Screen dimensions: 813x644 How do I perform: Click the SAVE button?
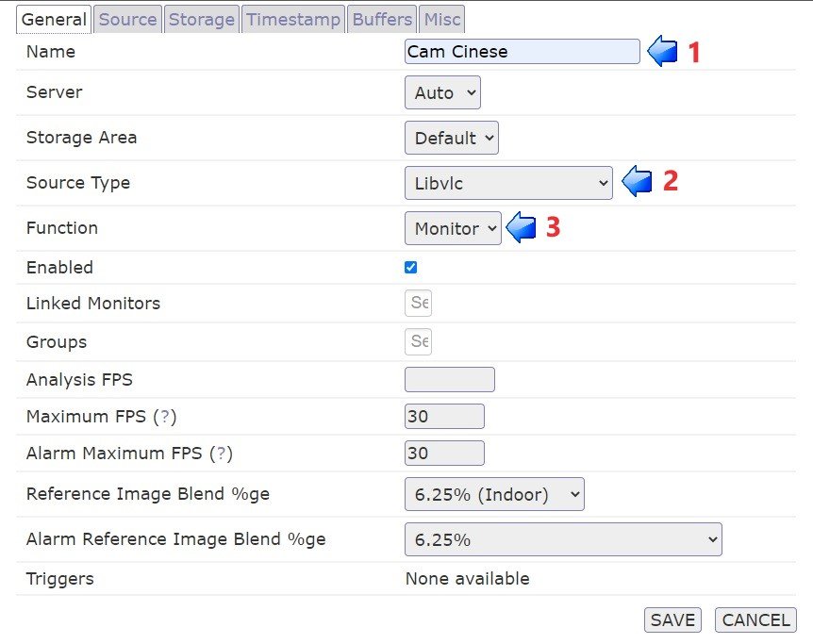coord(672,619)
